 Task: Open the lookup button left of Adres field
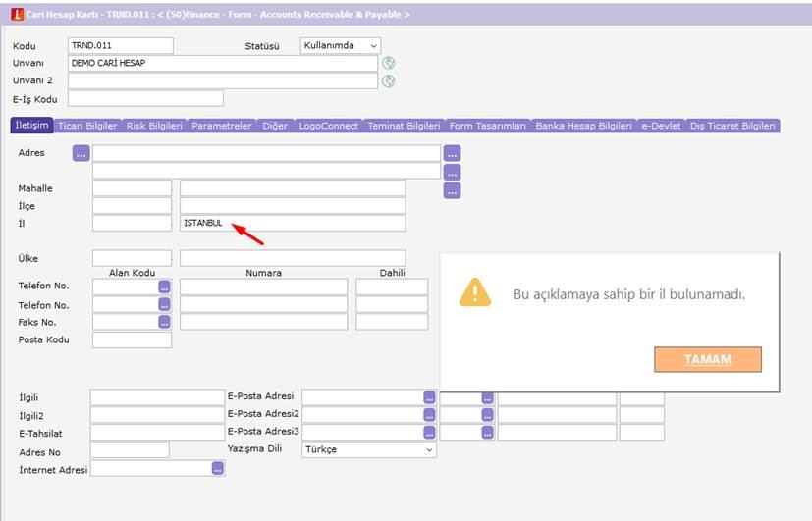[x=81, y=153]
